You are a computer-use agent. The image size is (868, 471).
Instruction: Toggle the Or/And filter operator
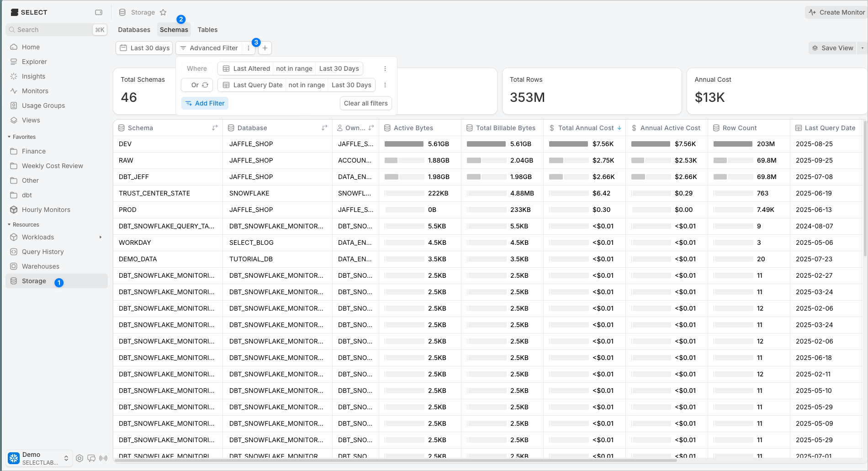tap(197, 85)
